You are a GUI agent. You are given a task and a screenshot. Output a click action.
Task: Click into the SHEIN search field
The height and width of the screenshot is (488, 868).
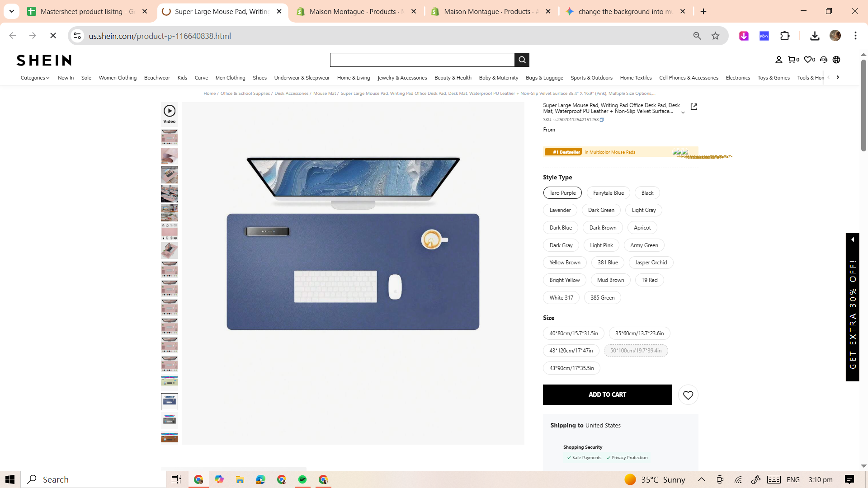(422, 60)
